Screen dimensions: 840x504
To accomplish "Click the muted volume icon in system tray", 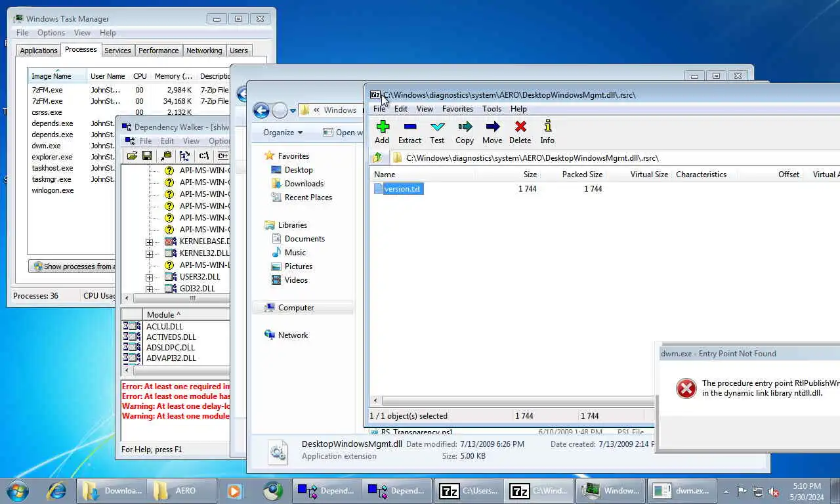I will click(x=773, y=491).
